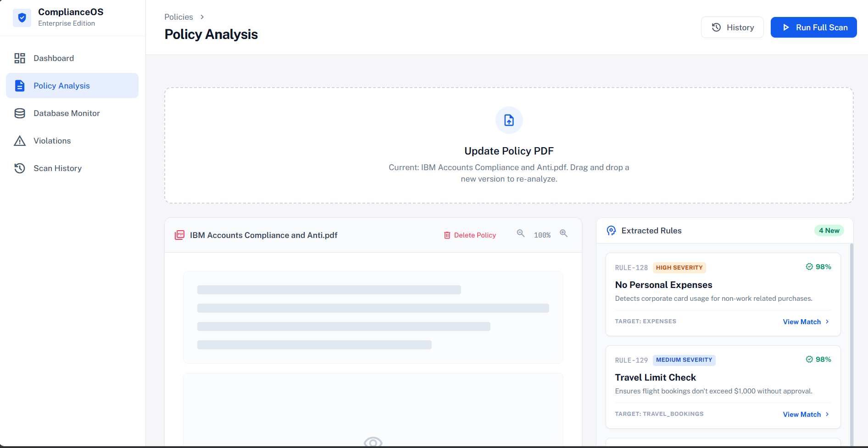
Task: Click the zoom in magnifier icon
Action: pos(564,233)
